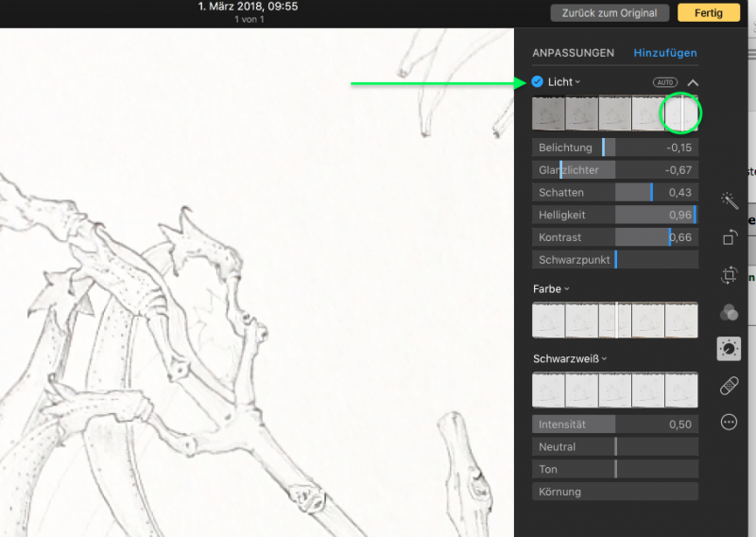Click Hinzufügen to add adjustment
Viewport: 756px width, 537px height.
point(665,53)
